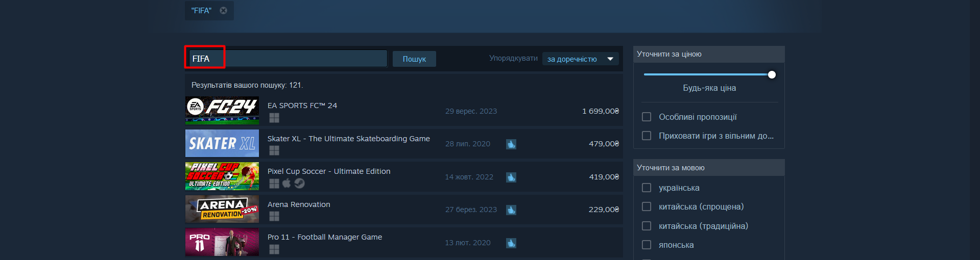
Task: Click the Windows icon under Arena Renovation
Action: point(274,216)
